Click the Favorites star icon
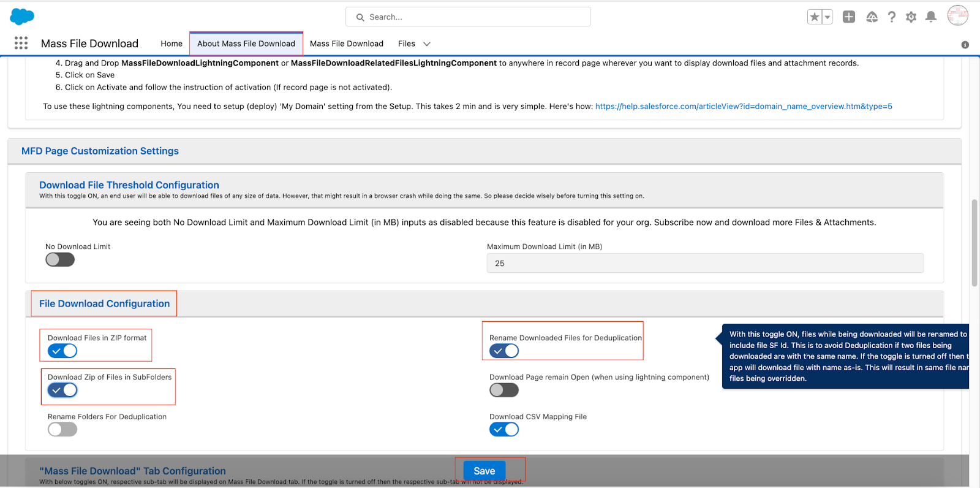 click(x=815, y=17)
